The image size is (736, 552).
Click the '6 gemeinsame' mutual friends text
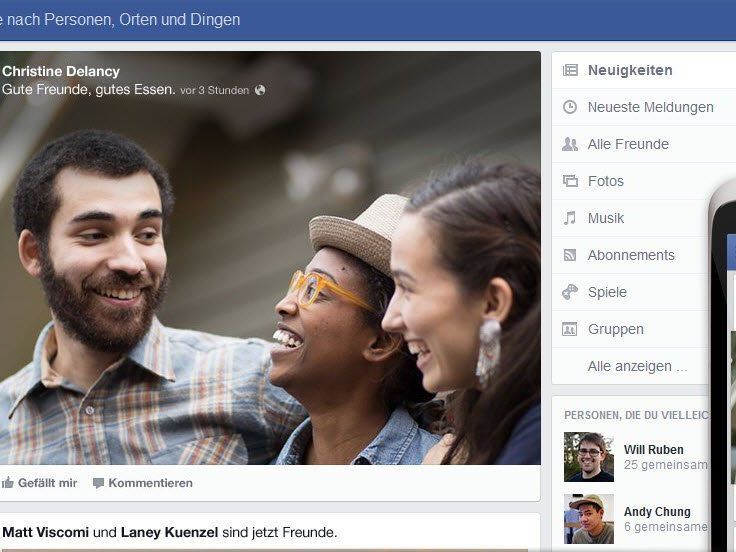[666, 527]
